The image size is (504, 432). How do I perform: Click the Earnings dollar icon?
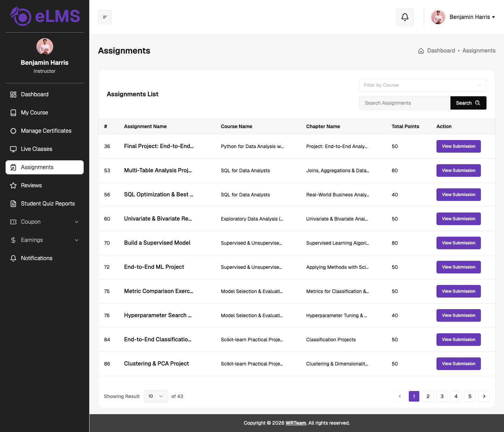pyautogui.click(x=13, y=240)
